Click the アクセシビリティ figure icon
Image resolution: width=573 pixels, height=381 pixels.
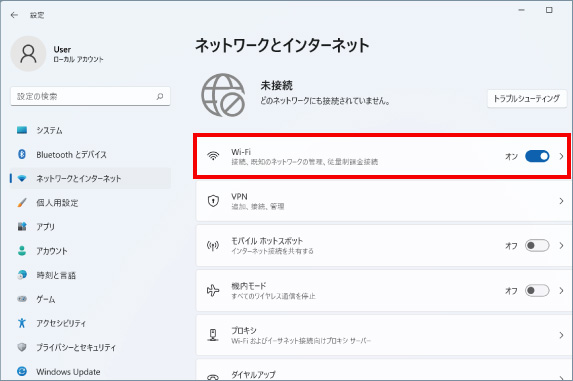pos(22,323)
